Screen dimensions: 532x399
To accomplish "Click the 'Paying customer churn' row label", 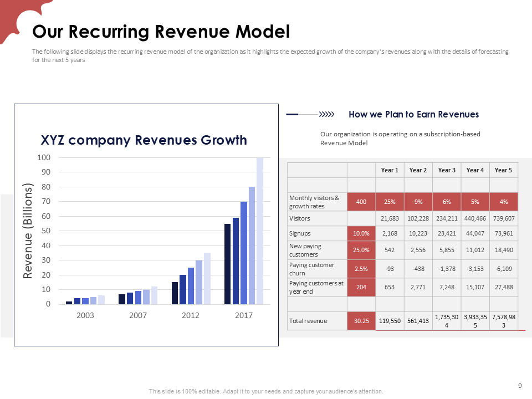I will pos(312,269).
